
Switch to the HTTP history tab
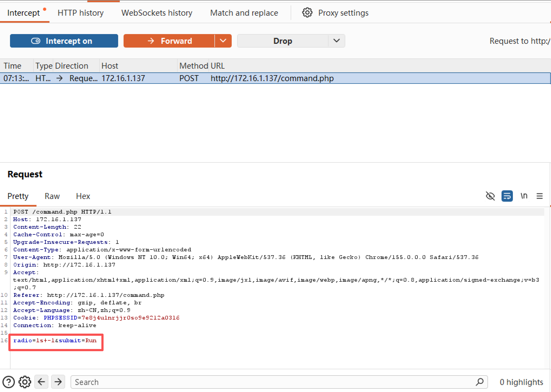coord(81,13)
